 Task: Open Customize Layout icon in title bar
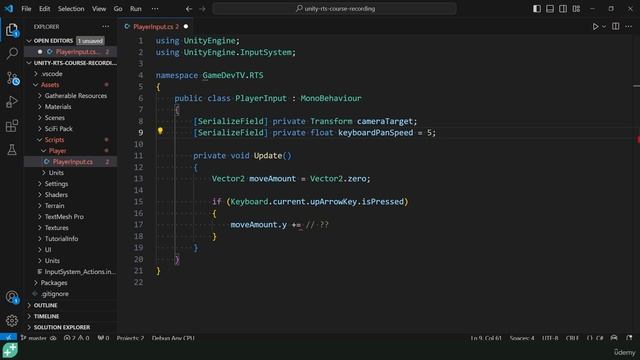576,9
